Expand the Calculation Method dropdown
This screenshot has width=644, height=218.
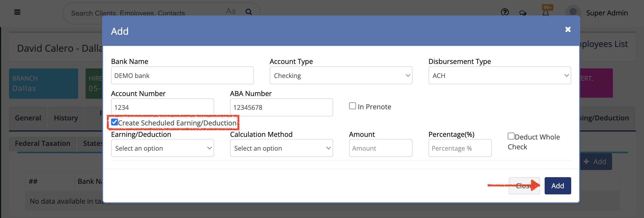(281, 148)
